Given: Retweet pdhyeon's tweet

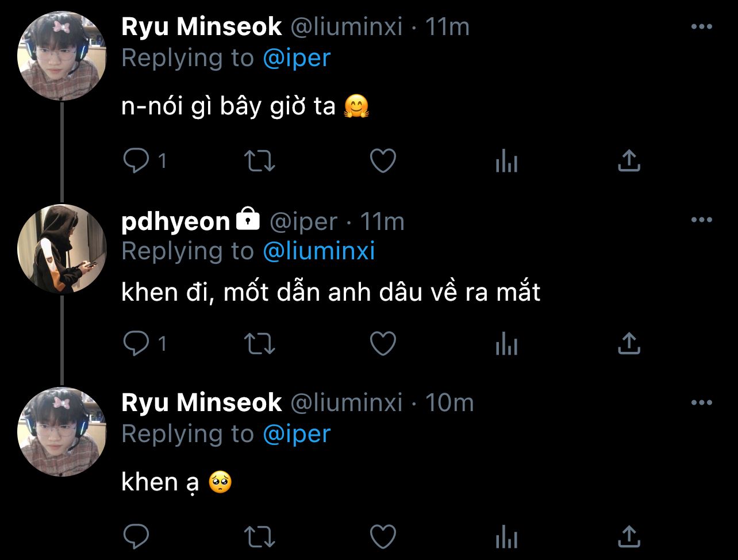Looking at the screenshot, I should coord(260,344).
